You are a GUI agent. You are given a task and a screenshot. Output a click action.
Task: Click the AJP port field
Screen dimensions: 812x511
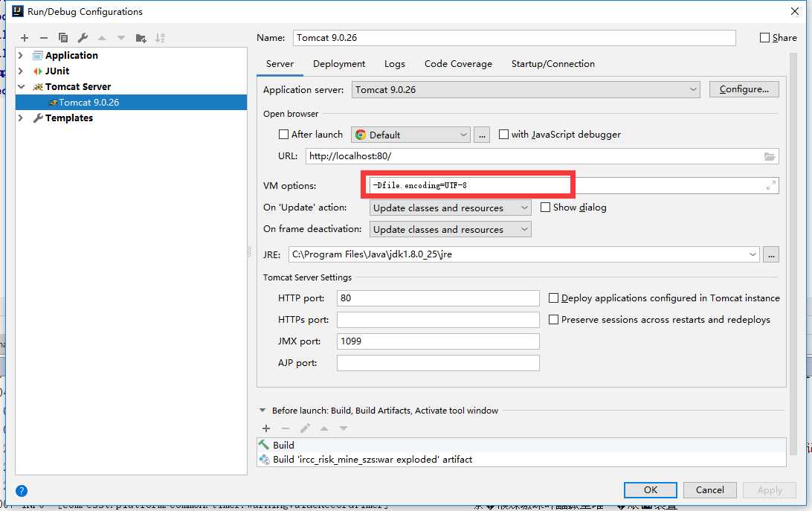coord(438,363)
